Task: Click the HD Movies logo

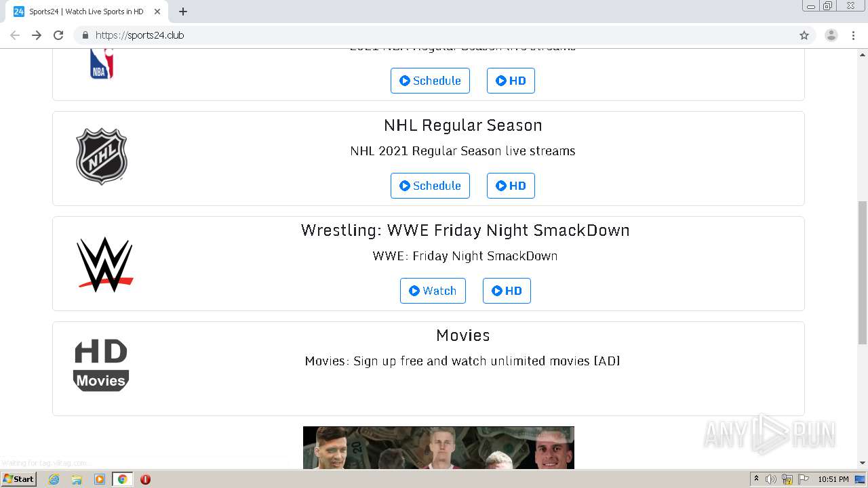Action: point(101,365)
